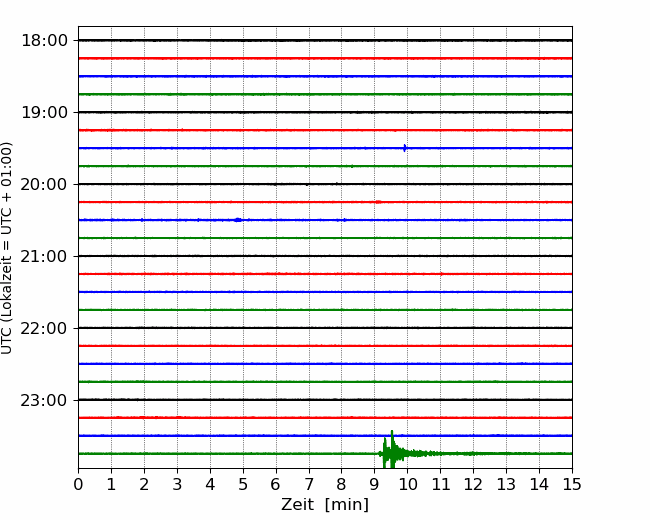Click the decaying tail of the green earthquake signal
Image resolution: width=650 pixels, height=520 pixels.
point(450,453)
